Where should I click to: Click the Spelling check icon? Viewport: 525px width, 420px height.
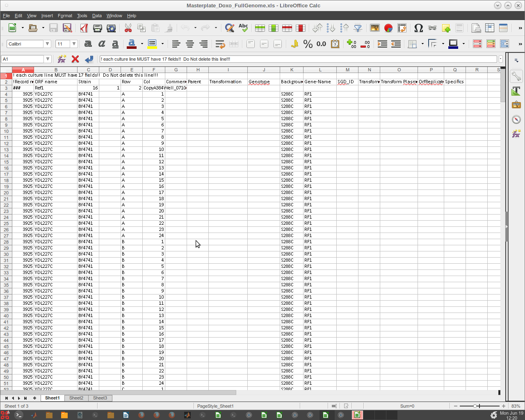pos(243,28)
